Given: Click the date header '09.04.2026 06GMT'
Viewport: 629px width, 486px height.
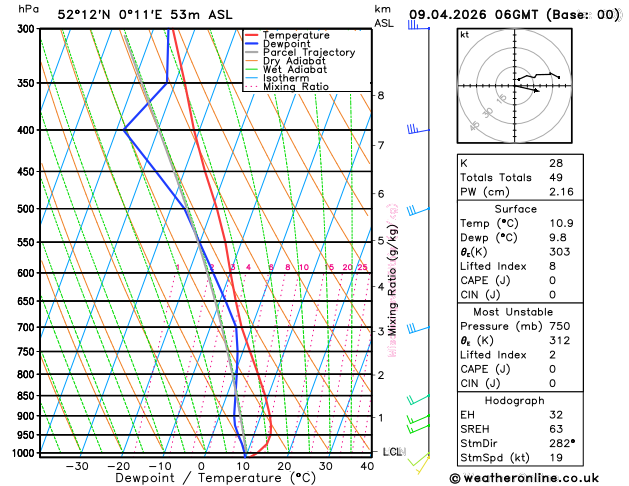Looking at the screenshot, I should point(473,15).
